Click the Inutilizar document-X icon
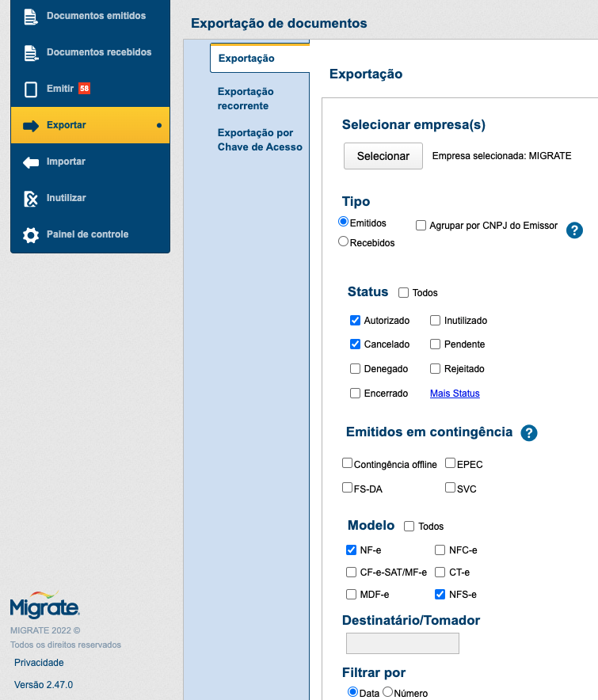The width and height of the screenshot is (598, 700). coord(31,199)
